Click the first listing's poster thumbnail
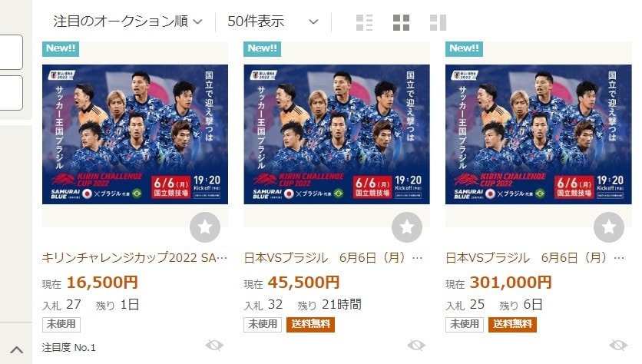642x364 pixels. click(x=135, y=134)
